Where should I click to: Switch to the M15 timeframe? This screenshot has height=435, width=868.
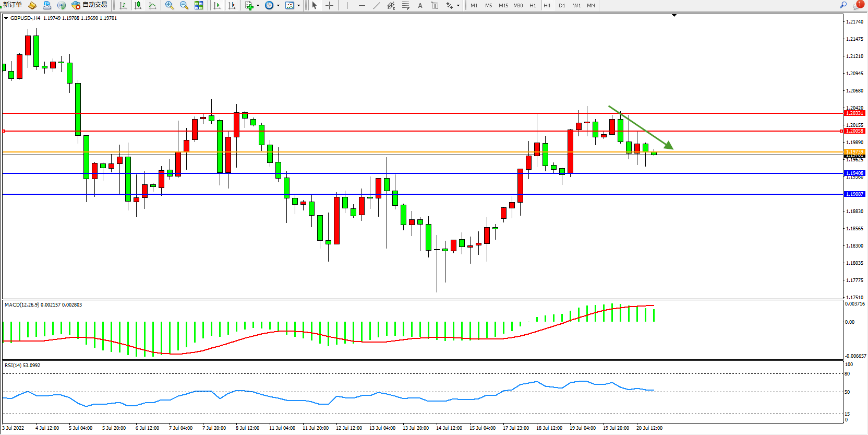click(x=503, y=5)
